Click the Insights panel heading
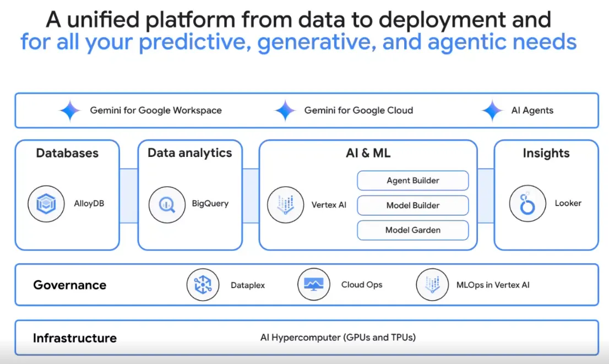The height and width of the screenshot is (364, 609). [x=545, y=153]
